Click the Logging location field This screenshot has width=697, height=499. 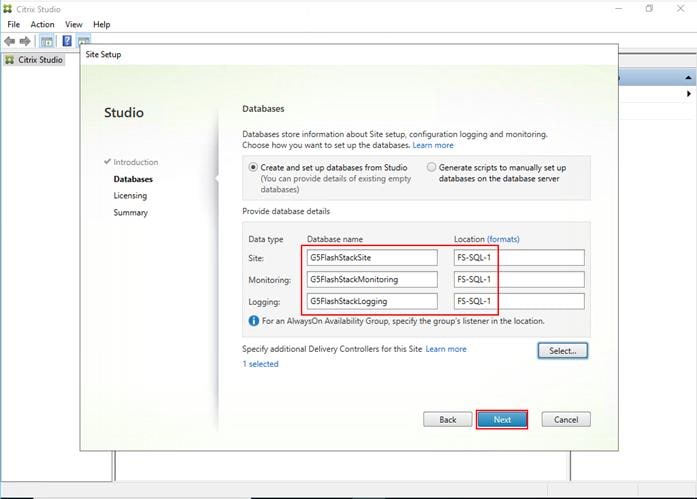tap(519, 301)
